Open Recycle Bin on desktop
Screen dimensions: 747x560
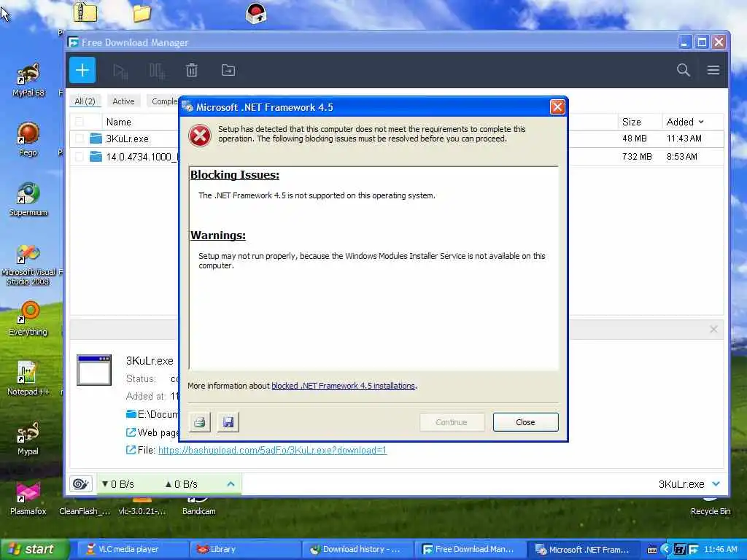click(x=711, y=506)
